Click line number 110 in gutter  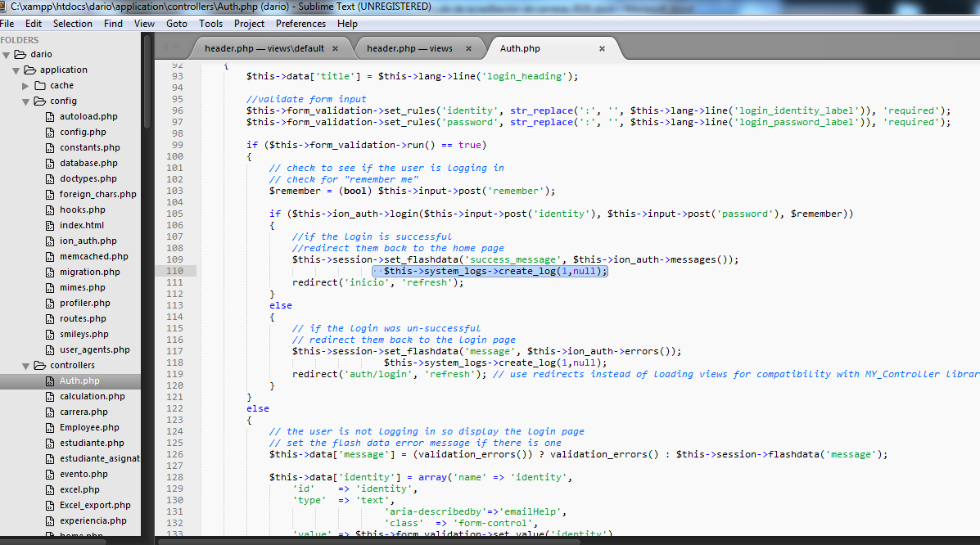pyautogui.click(x=174, y=271)
